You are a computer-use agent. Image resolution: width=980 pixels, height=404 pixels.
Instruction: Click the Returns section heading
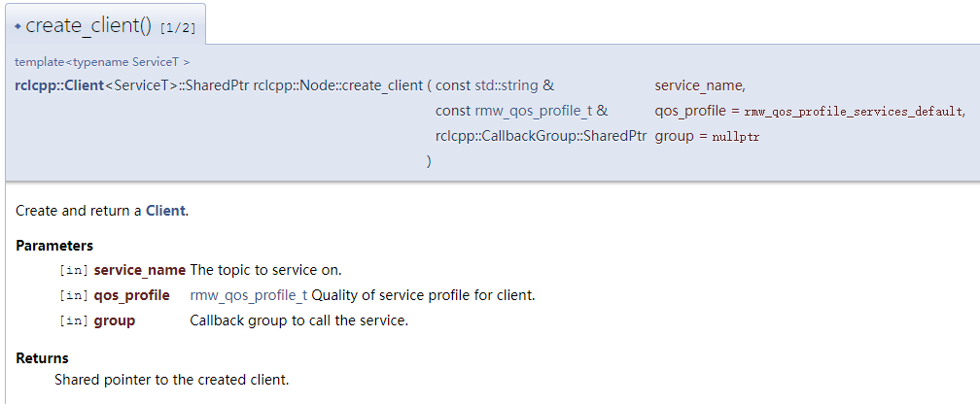pos(42,358)
